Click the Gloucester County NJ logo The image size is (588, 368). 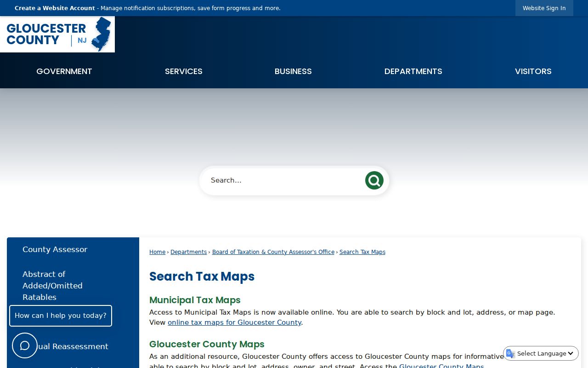tap(57, 34)
